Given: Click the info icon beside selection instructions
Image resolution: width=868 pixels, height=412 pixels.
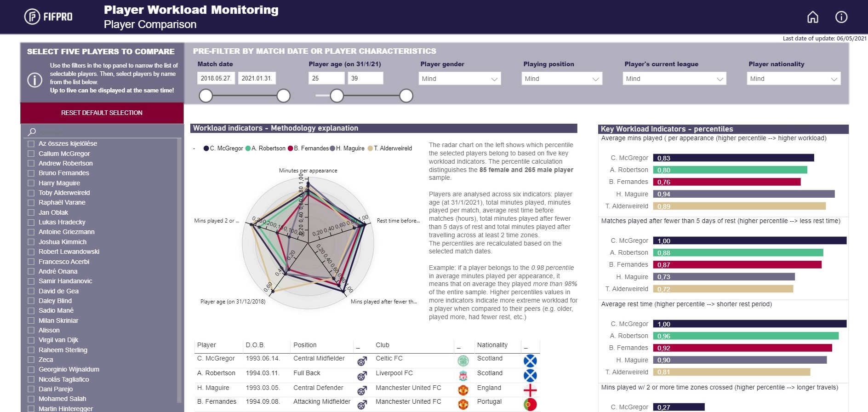Looking at the screenshot, I should pyautogui.click(x=35, y=80).
